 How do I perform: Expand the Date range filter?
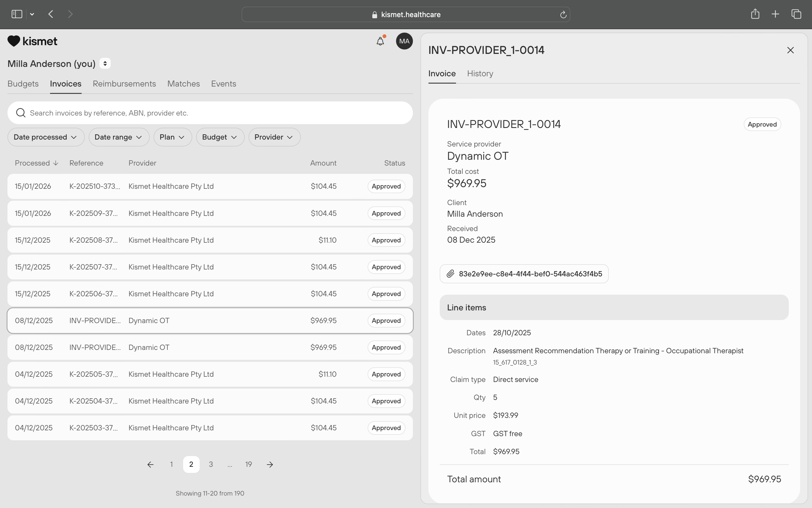pyautogui.click(x=118, y=137)
